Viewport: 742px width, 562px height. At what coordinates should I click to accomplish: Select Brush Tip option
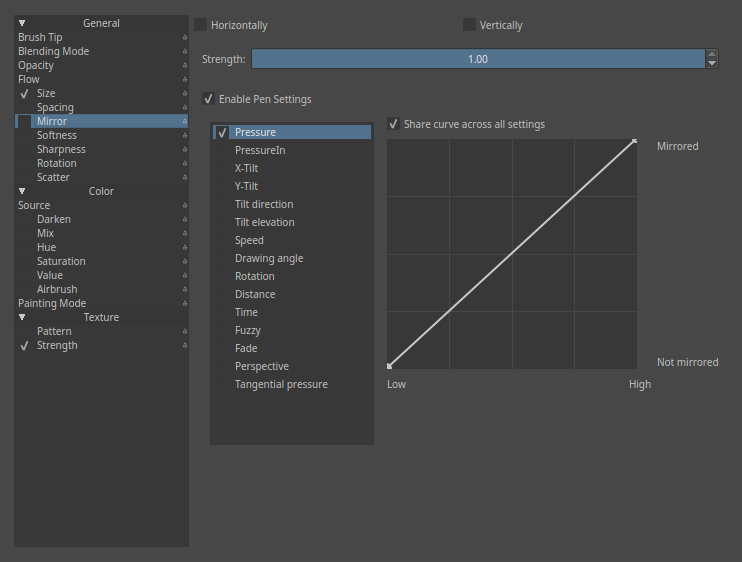point(40,37)
